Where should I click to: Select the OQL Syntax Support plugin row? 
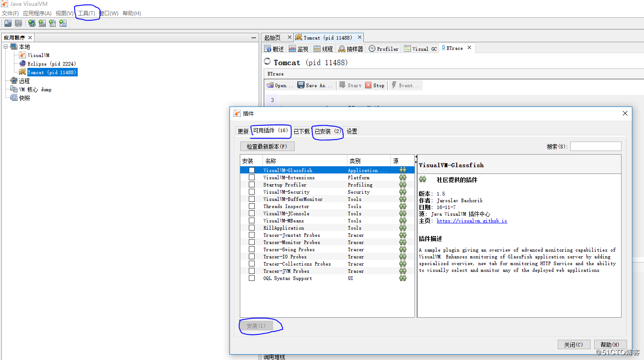click(327, 278)
